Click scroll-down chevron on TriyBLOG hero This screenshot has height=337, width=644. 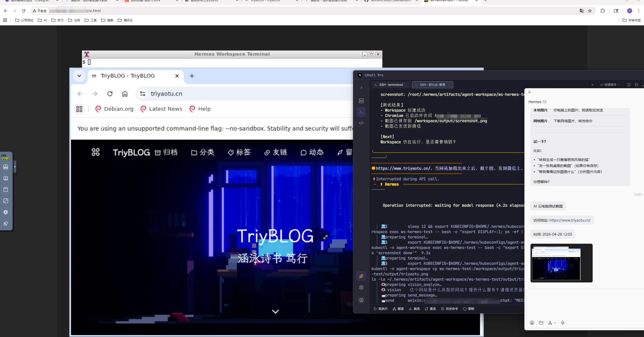(x=276, y=312)
